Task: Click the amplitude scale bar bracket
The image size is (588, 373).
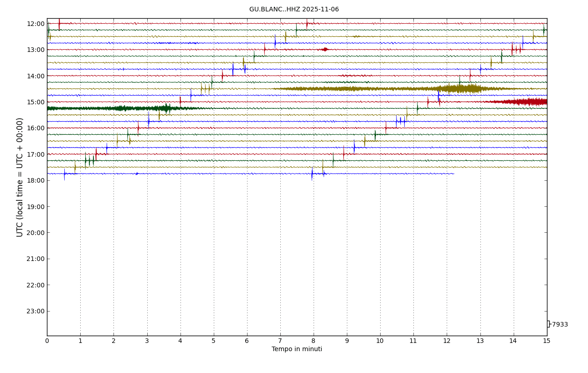Action: (548, 324)
